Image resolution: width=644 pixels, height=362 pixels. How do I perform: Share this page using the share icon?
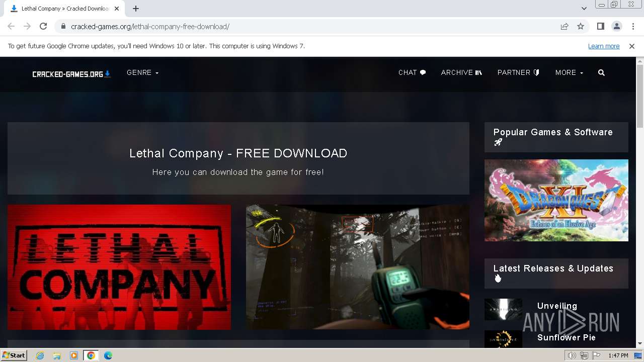pos(565,26)
